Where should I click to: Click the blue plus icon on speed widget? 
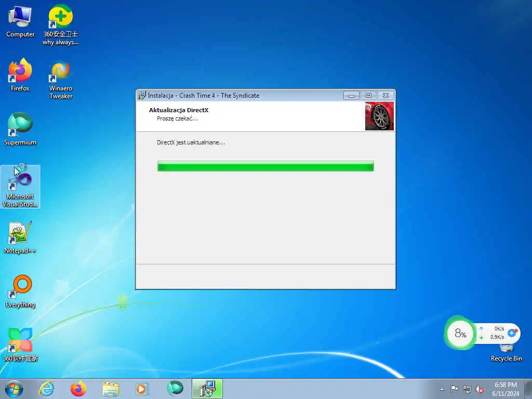pos(512,333)
